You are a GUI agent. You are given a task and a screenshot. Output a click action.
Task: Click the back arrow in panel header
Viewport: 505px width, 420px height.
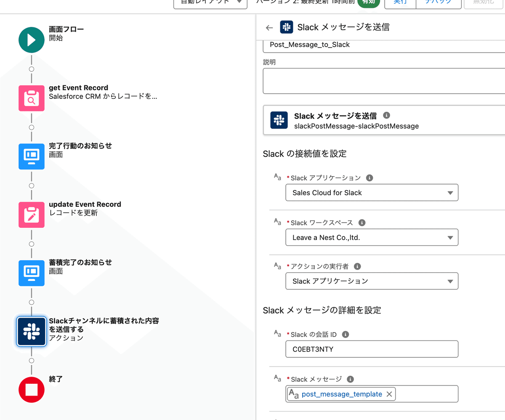point(269,28)
